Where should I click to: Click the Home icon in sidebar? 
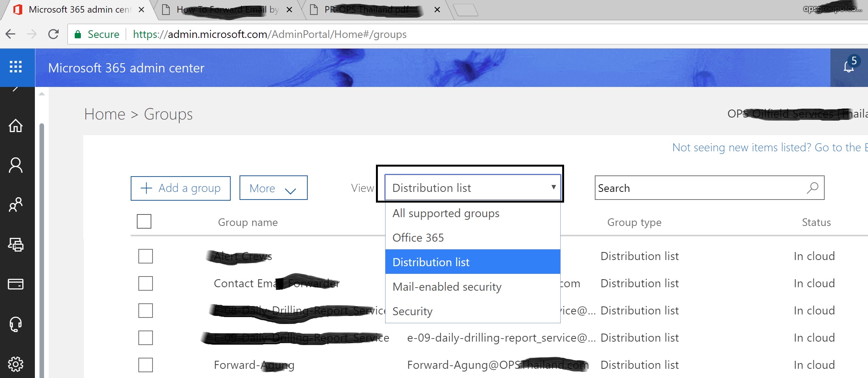point(16,126)
